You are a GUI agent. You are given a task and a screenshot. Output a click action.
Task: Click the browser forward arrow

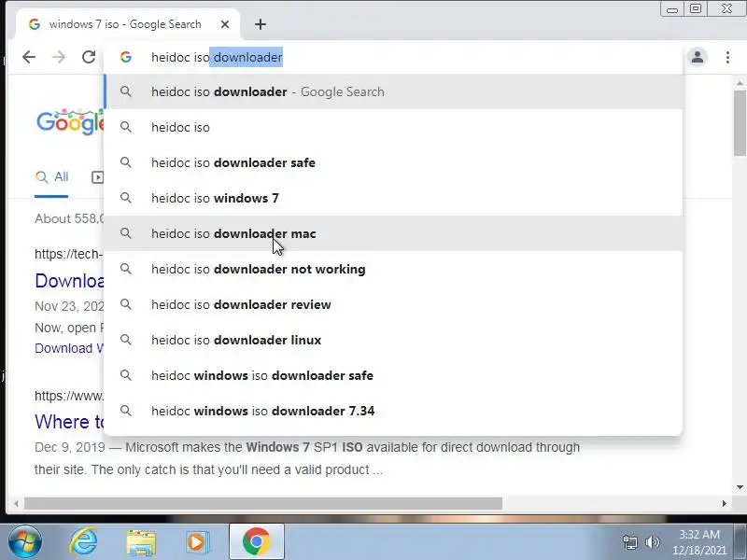59,57
